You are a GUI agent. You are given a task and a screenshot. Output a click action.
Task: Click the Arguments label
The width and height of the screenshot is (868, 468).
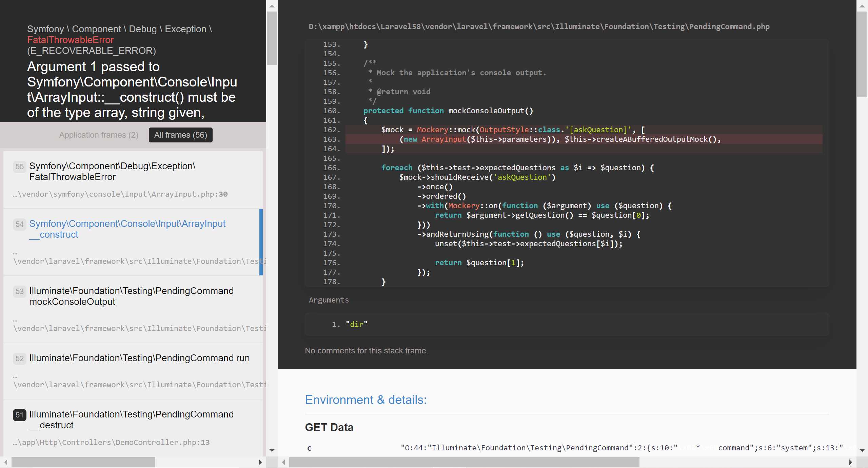(x=329, y=300)
